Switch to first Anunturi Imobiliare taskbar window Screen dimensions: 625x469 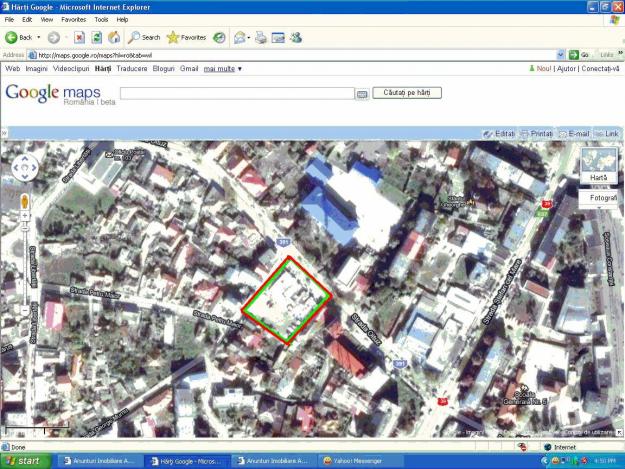(100, 461)
